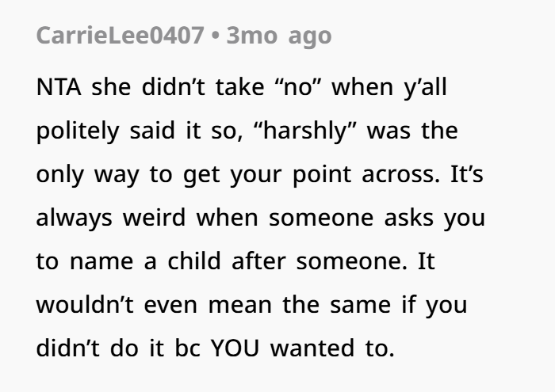The height and width of the screenshot is (392, 555).
Task: Click the word child in the comment
Action: pos(194,261)
